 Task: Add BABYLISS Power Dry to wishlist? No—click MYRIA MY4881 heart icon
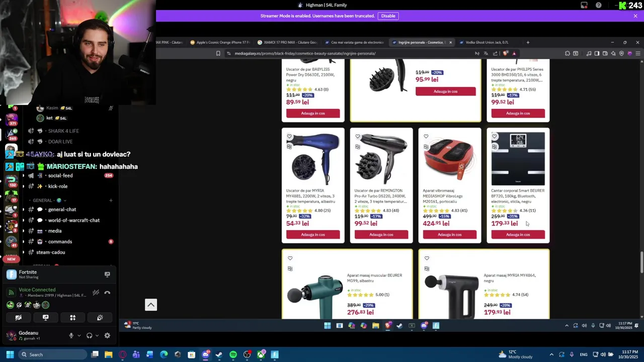pos(289,136)
